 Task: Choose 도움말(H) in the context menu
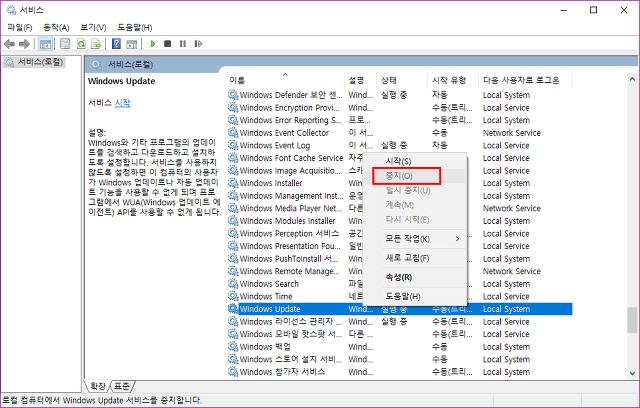(415, 296)
